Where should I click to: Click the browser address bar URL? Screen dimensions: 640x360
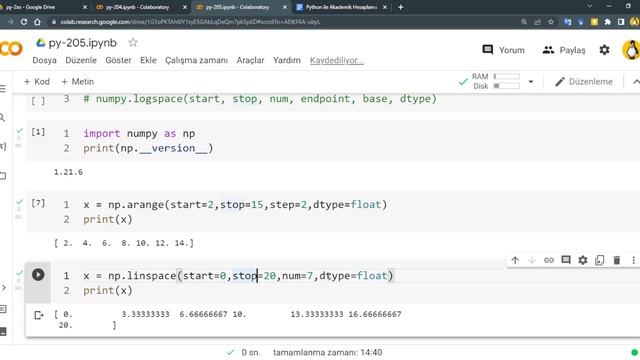[190, 22]
